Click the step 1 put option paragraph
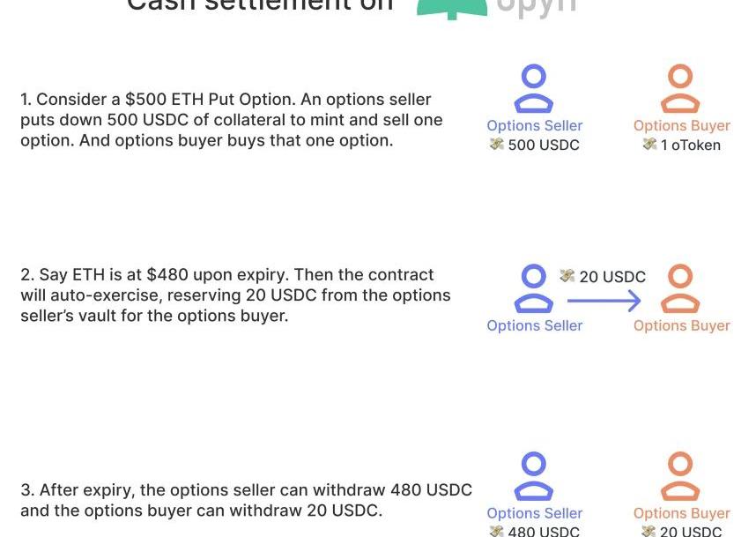The width and height of the screenshot is (756, 537). point(232,120)
